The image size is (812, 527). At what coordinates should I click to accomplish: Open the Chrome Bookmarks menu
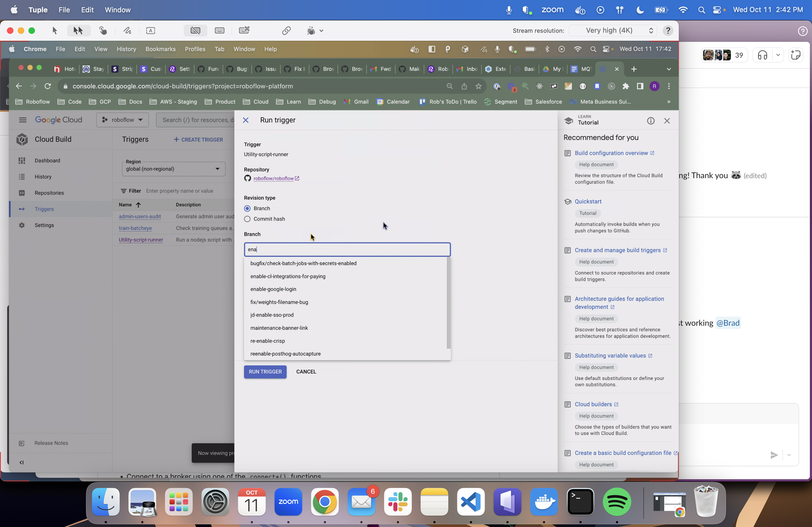[x=160, y=49]
